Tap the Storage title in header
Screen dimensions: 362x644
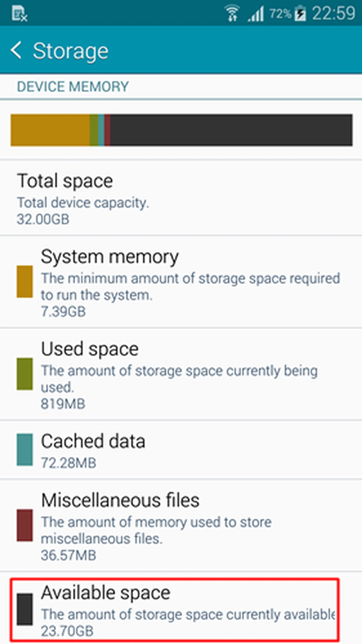[x=71, y=51]
